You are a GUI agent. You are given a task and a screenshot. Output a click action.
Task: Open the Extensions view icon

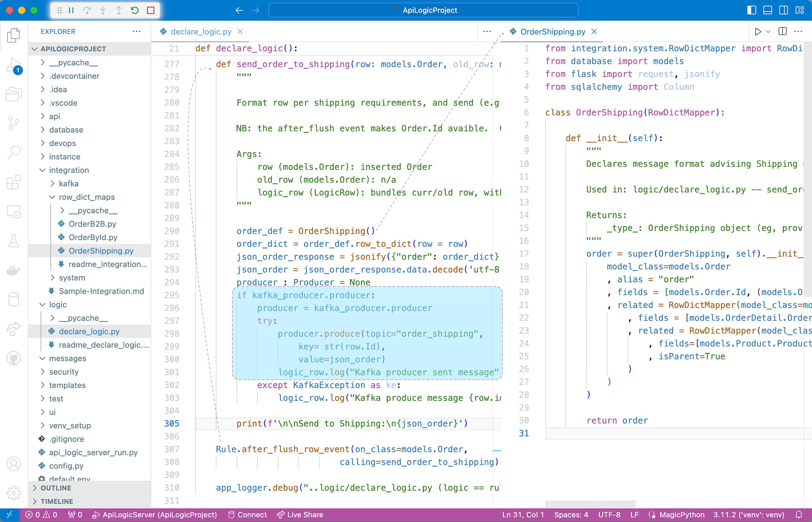(x=14, y=182)
